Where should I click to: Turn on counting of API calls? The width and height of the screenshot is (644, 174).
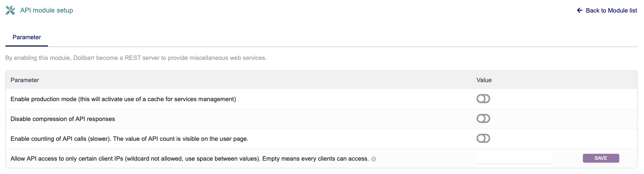click(x=483, y=138)
